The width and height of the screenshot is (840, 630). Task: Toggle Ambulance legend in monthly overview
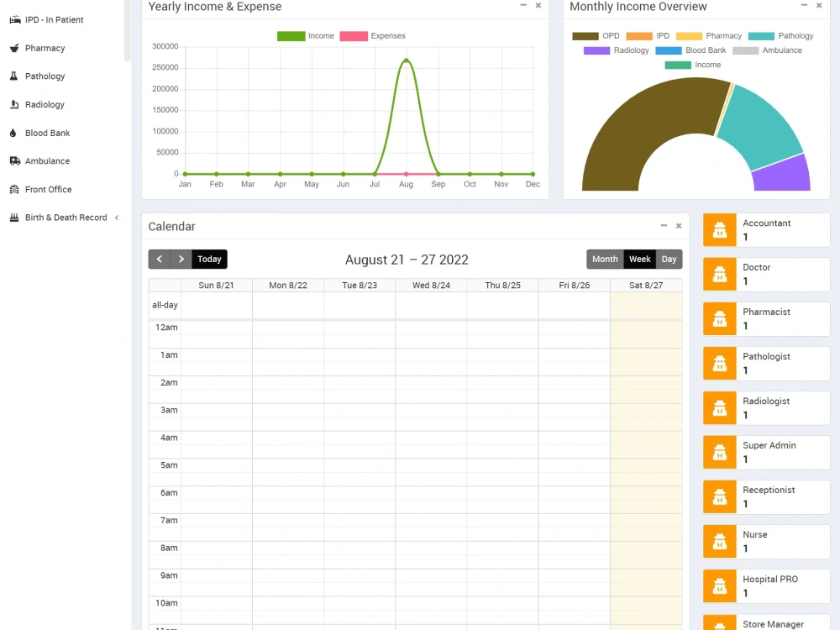tap(767, 50)
